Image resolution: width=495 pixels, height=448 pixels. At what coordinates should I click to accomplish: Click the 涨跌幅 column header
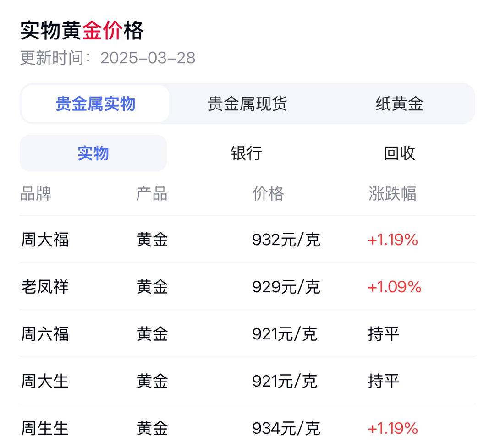click(x=392, y=193)
